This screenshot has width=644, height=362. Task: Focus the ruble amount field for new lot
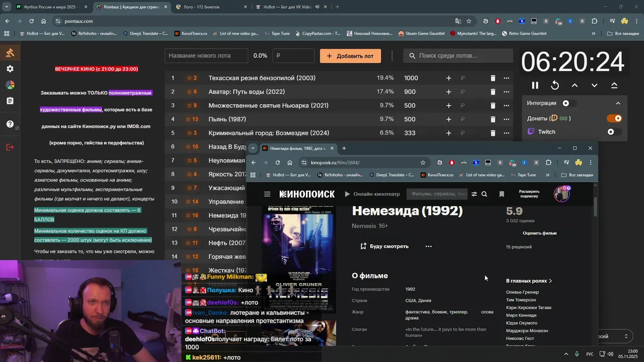(x=293, y=56)
